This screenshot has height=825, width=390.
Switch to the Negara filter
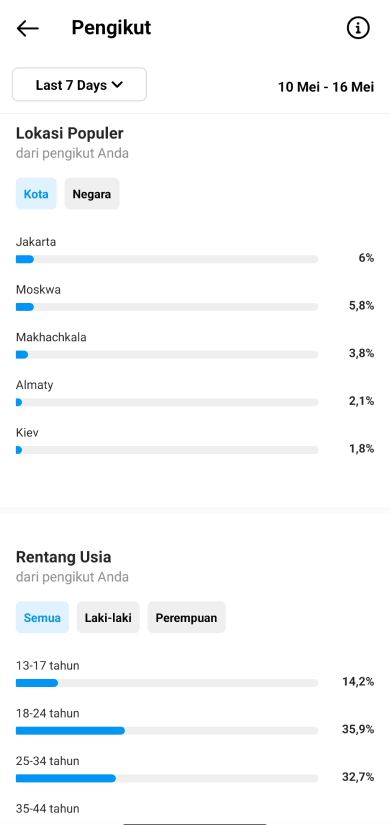[92, 194]
